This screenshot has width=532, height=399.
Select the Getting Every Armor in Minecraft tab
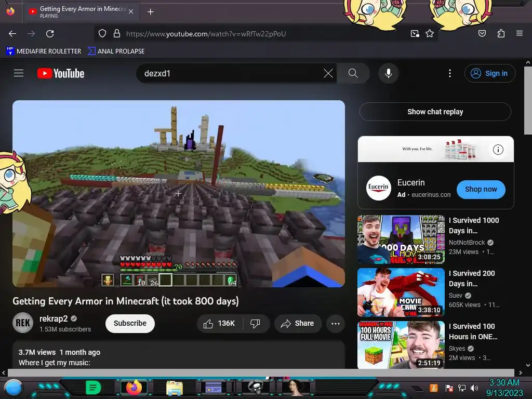(x=81, y=11)
